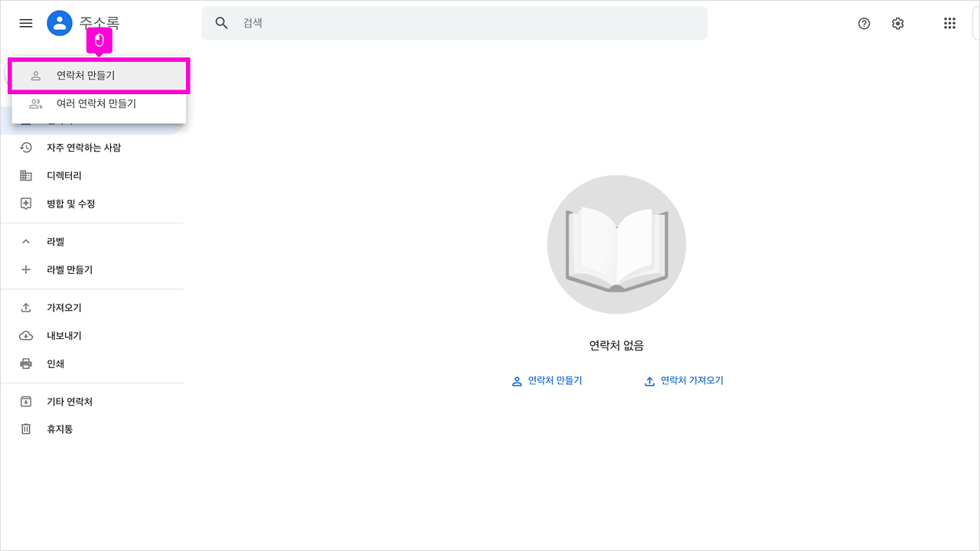Open the Google apps grid
The width and height of the screenshot is (980, 551).
[949, 23]
